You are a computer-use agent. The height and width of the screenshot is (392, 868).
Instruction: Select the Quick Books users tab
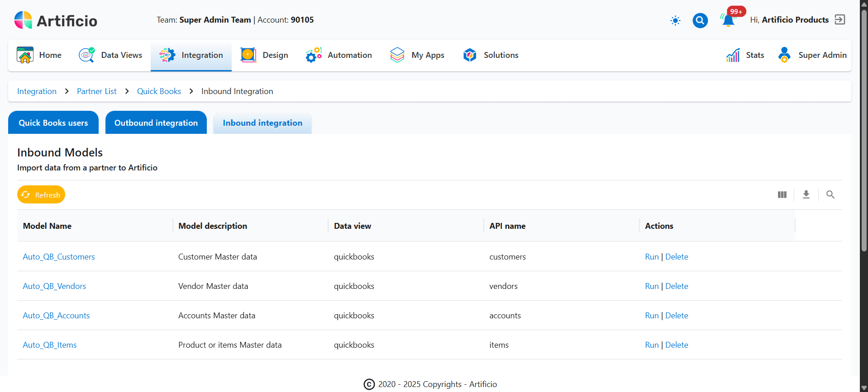pos(53,123)
